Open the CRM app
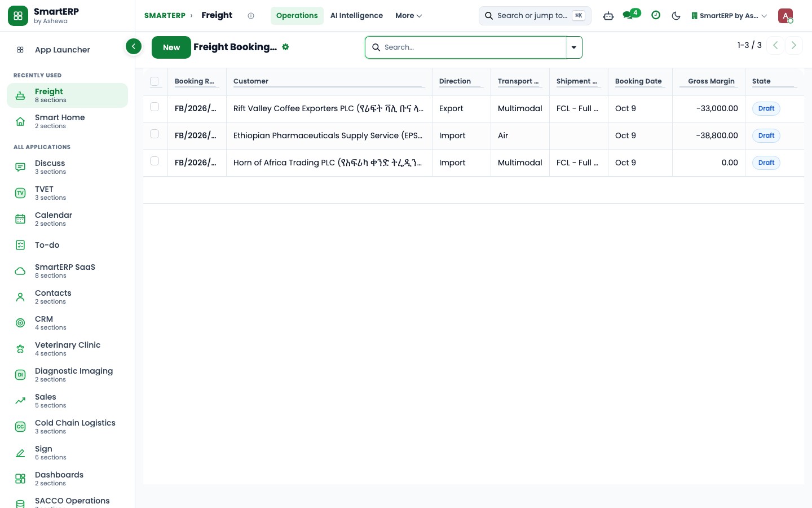The image size is (812, 508). (67, 323)
